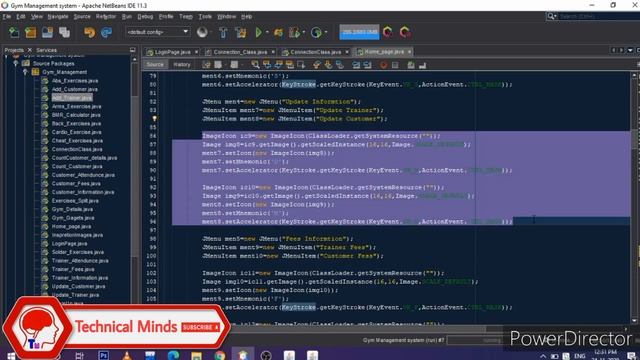The height and width of the screenshot is (360, 640).
Task: Click the New Project toolbar icon
Action: pos(31,32)
